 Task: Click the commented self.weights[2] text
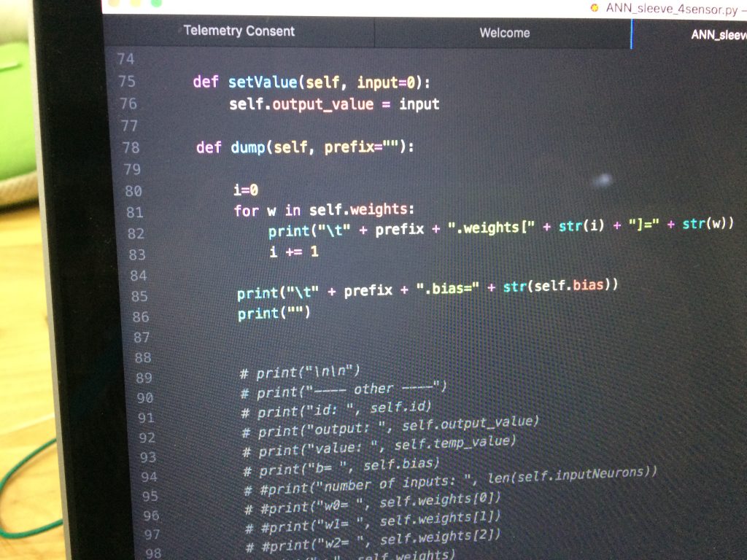pos(440,537)
